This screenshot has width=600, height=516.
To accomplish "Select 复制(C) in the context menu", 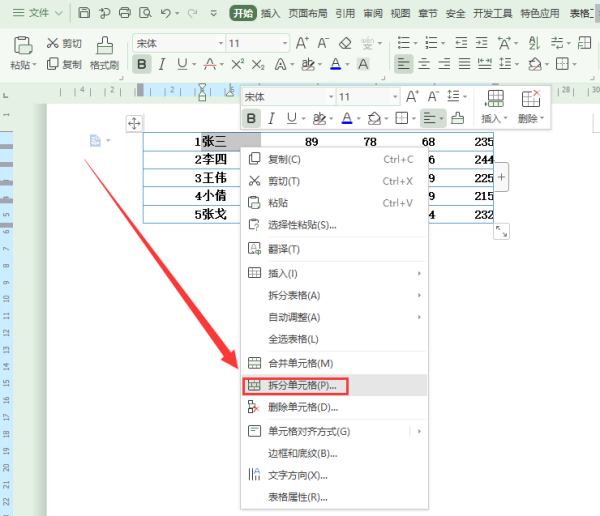I will pyautogui.click(x=334, y=159).
